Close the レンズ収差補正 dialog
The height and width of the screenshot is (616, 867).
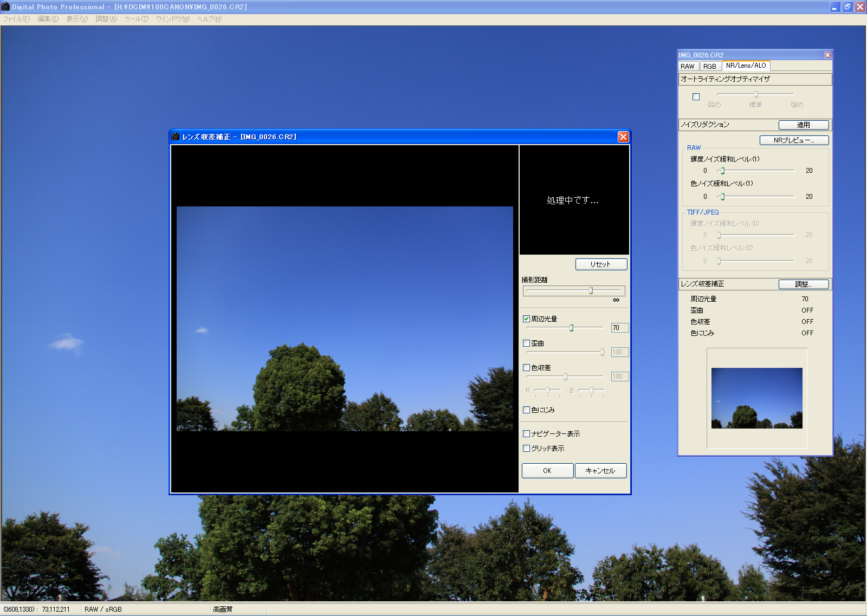[623, 137]
